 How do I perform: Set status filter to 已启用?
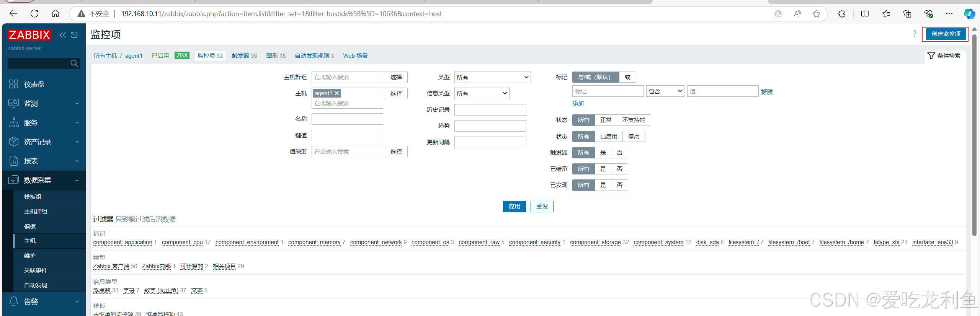pos(608,137)
